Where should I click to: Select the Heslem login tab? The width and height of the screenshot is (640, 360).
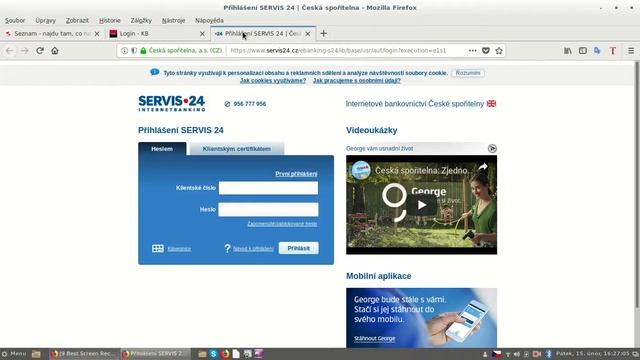(x=162, y=149)
